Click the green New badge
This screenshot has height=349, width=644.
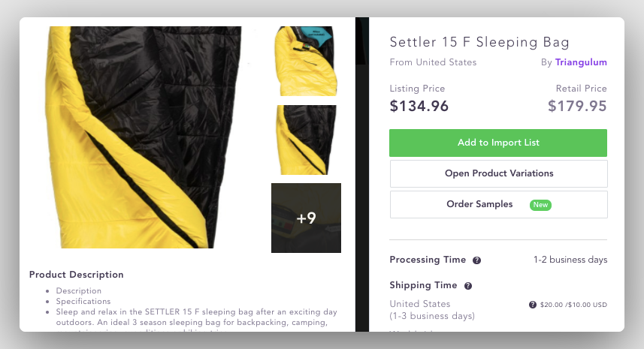(540, 204)
